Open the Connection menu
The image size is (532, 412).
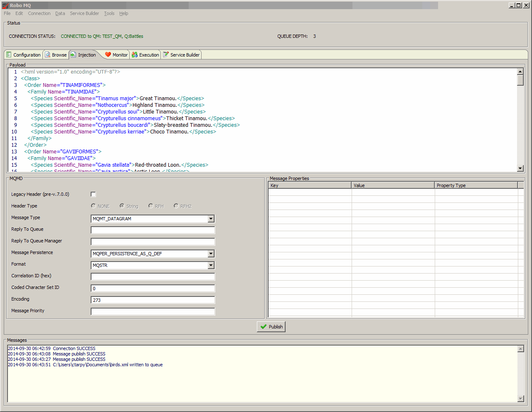point(39,13)
